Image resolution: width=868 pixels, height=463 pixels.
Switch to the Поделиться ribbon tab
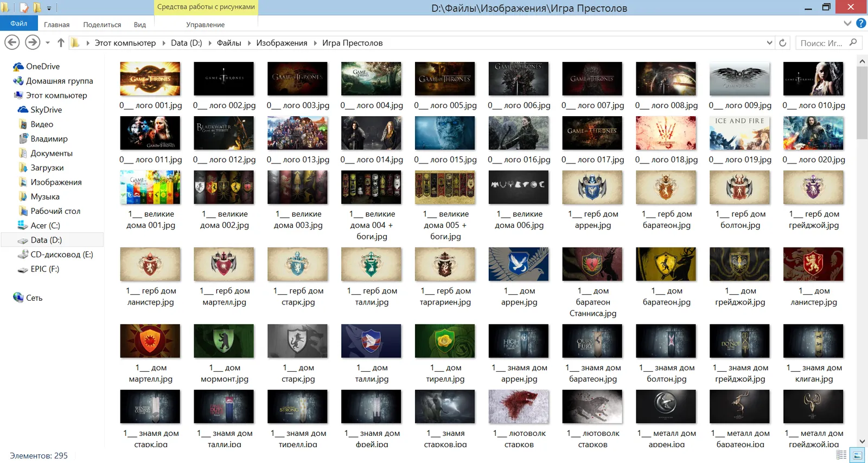[x=102, y=24]
